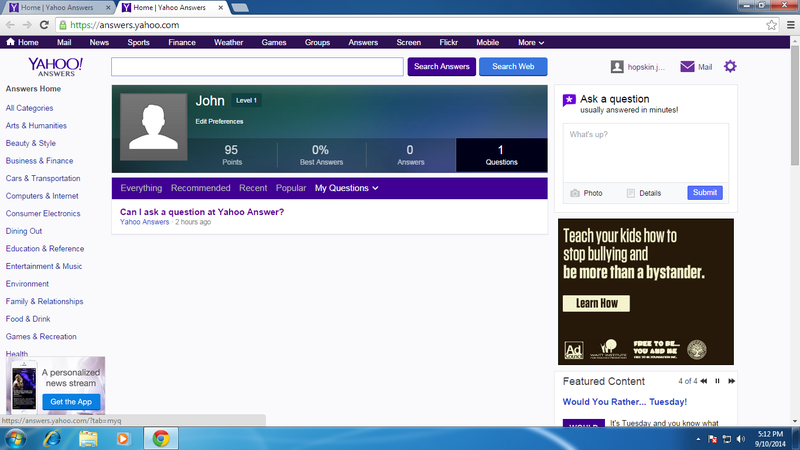Viewport: 800px width, 450px height.
Task: Open the network tray icon
Action: (x=727, y=439)
